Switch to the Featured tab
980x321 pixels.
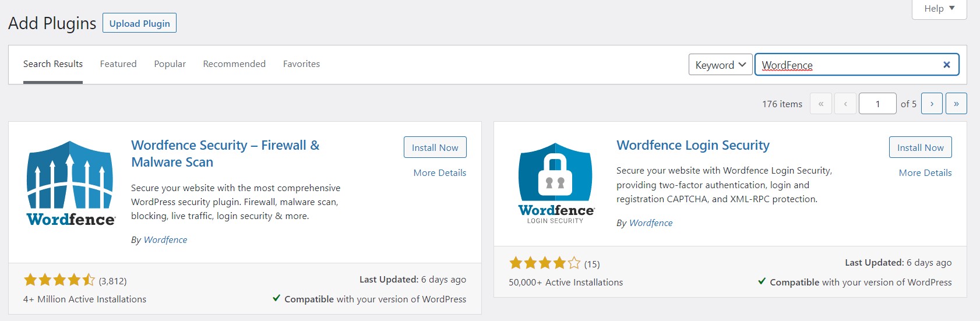pos(118,64)
